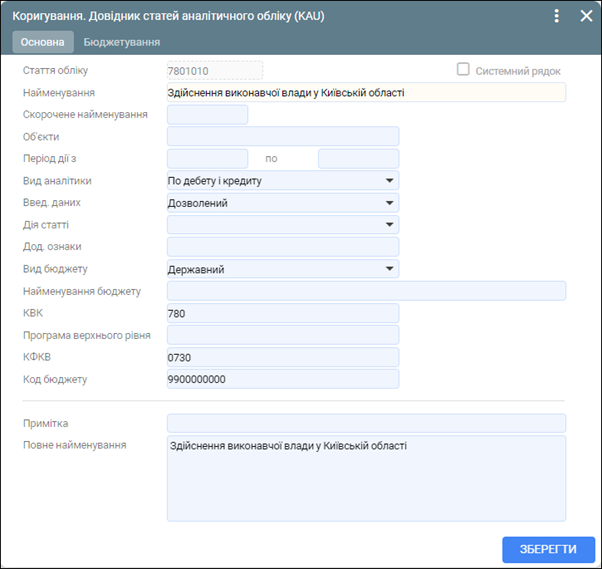Click the Найменування text field

(x=366, y=93)
